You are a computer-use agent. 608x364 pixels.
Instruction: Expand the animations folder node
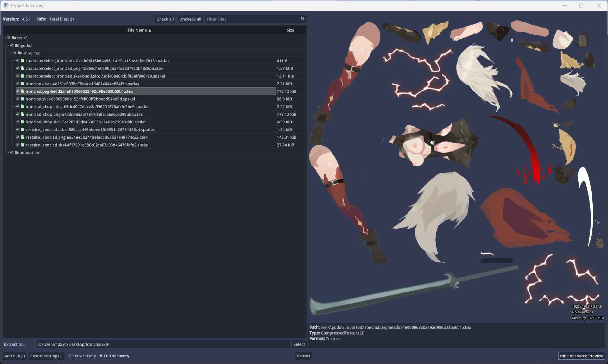[8, 152]
